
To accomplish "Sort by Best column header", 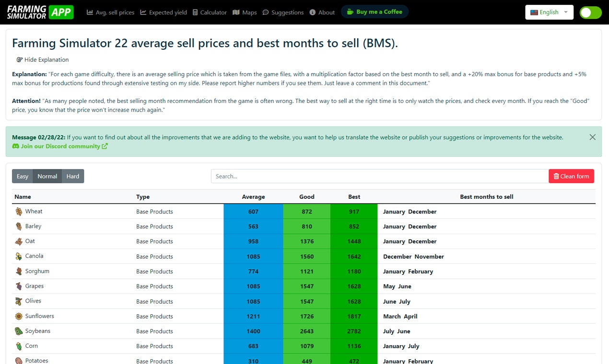I will (354, 197).
